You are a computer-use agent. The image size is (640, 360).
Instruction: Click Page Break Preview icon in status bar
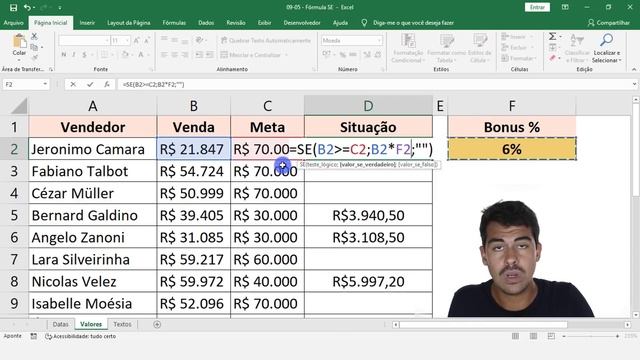pyautogui.click(x=551, y=336)
